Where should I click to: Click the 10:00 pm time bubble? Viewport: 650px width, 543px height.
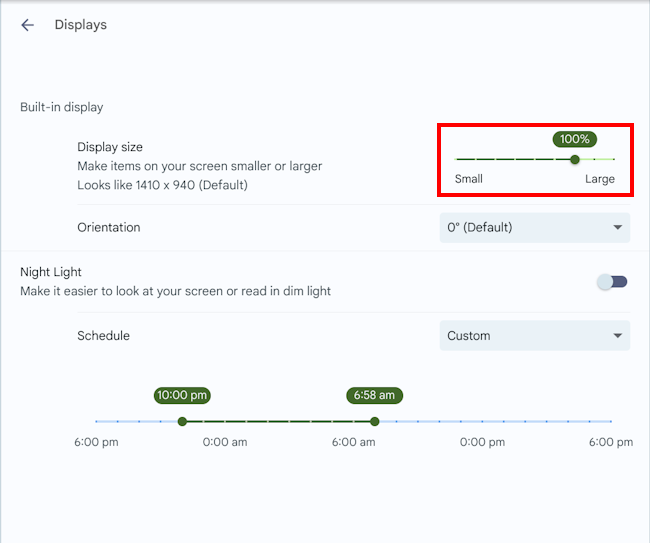point(182,395)
